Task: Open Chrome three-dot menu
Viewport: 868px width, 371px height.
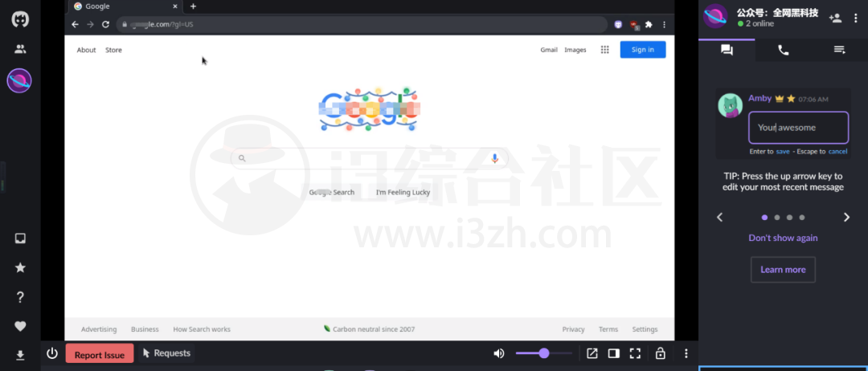Action: 665,24
